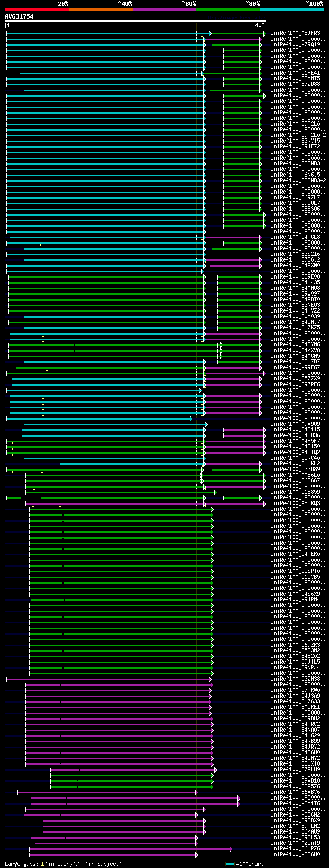Select the UniRef100_B0WKE1 label
329x868 pixels.
[x=295, y=707]
